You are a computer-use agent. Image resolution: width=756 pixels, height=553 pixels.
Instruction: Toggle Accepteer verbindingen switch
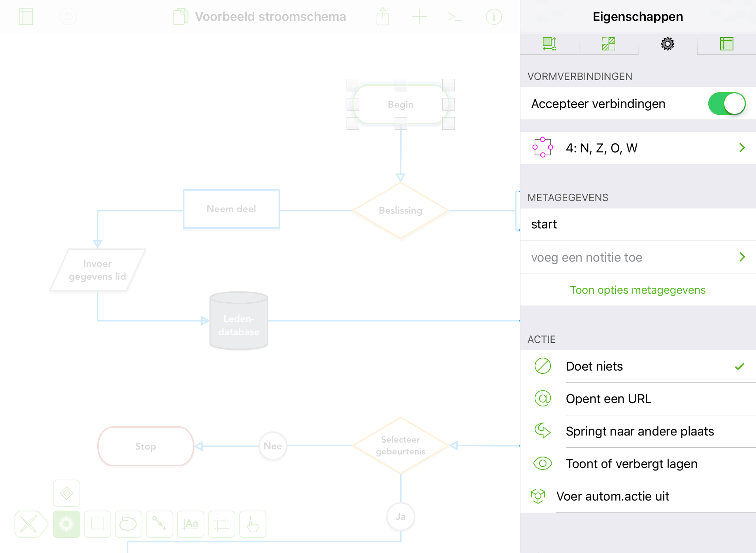pyautogui.click(x=726, y=104)
